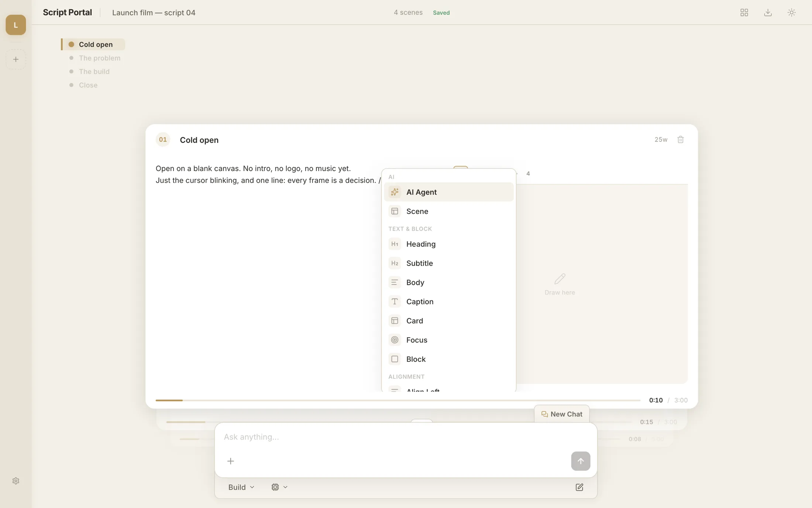
Task: Click the download script icon
Action: point(768,13)
